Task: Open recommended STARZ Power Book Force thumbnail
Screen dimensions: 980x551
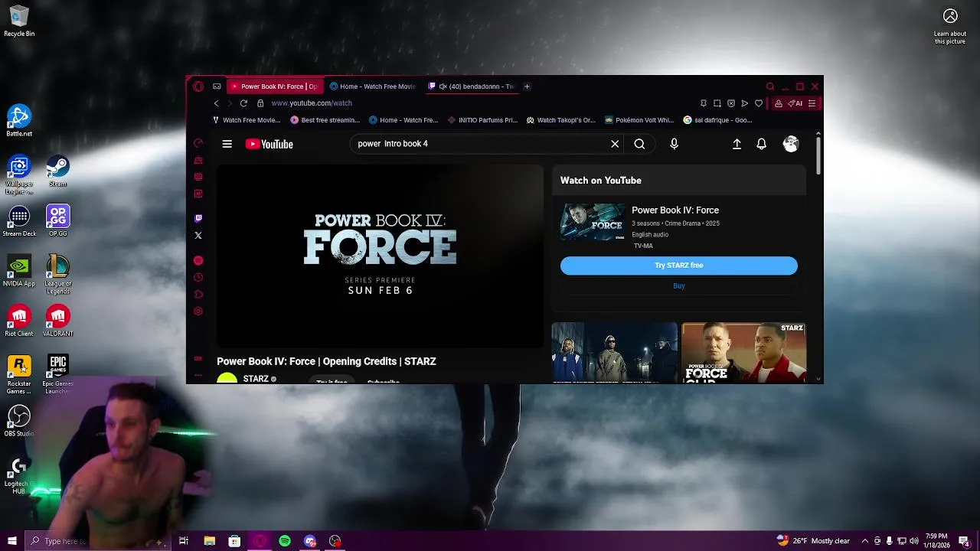Action: click(743, 353)
